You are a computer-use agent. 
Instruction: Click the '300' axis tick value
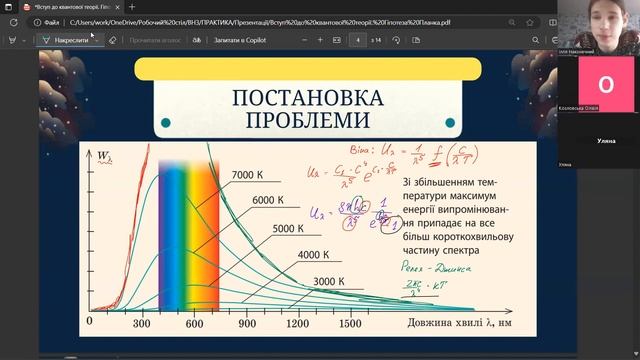(142, 324)
